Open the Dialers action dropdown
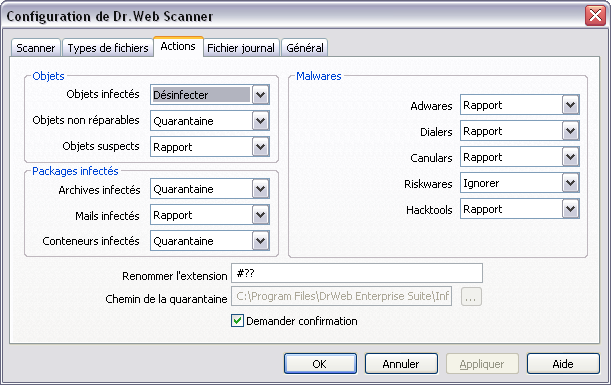The image size is (611, 385). click(x=570, y=131)
